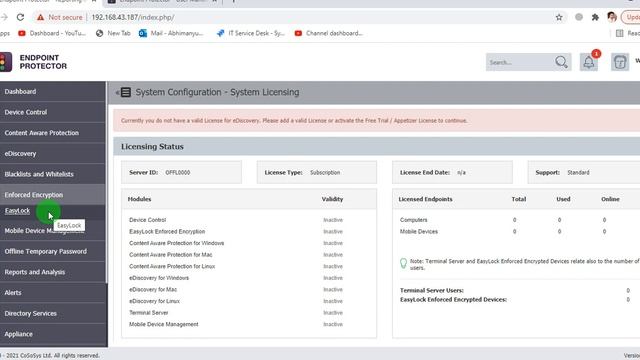
Task: Open the Chrome profile avatar
Action: [x=611, y=17]
